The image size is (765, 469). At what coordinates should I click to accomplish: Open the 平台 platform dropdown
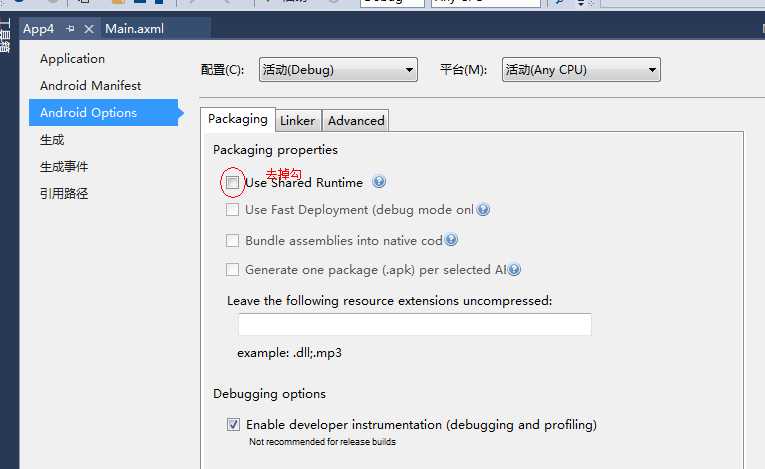[581, 70]
